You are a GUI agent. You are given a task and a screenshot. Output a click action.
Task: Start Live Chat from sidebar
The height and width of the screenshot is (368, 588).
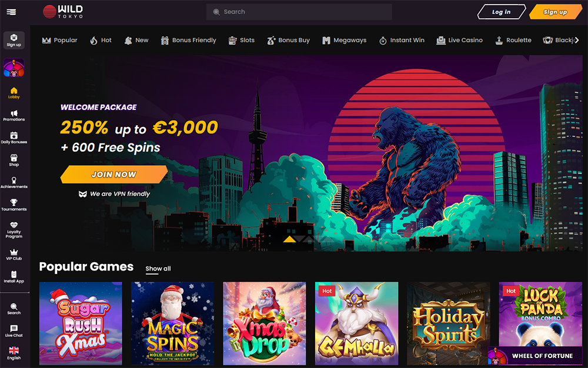(14, 332)
